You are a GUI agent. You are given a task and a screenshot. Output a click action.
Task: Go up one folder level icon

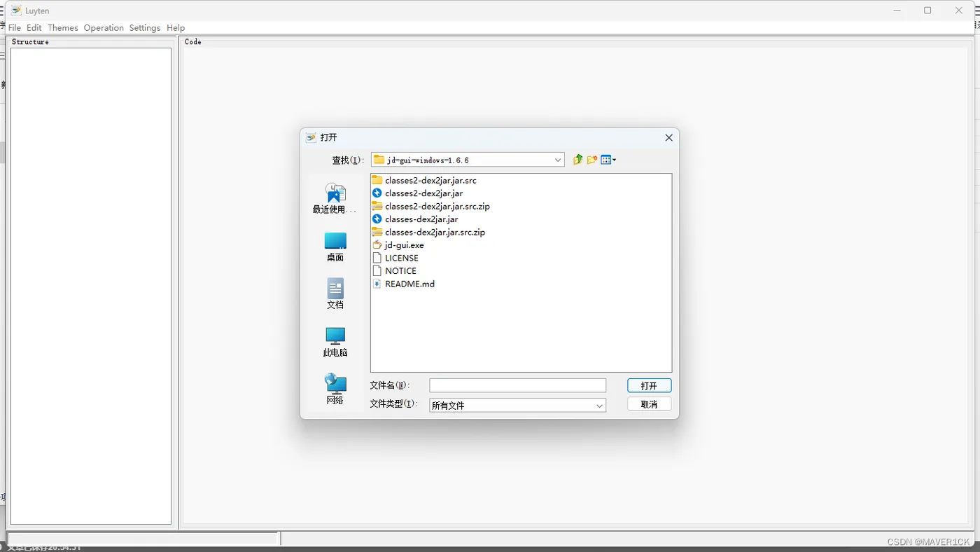[x=577, y=160]
